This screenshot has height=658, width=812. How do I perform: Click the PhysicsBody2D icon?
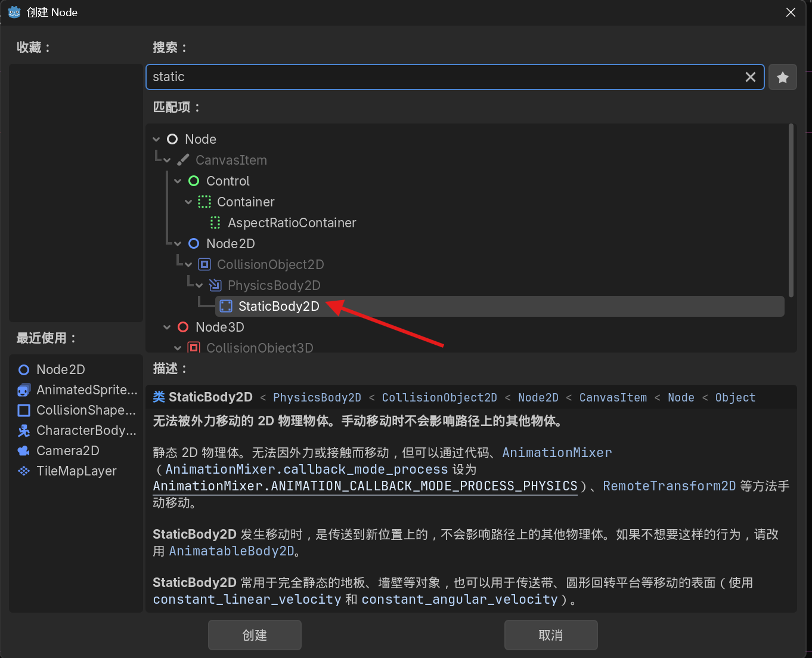[215, 285]
